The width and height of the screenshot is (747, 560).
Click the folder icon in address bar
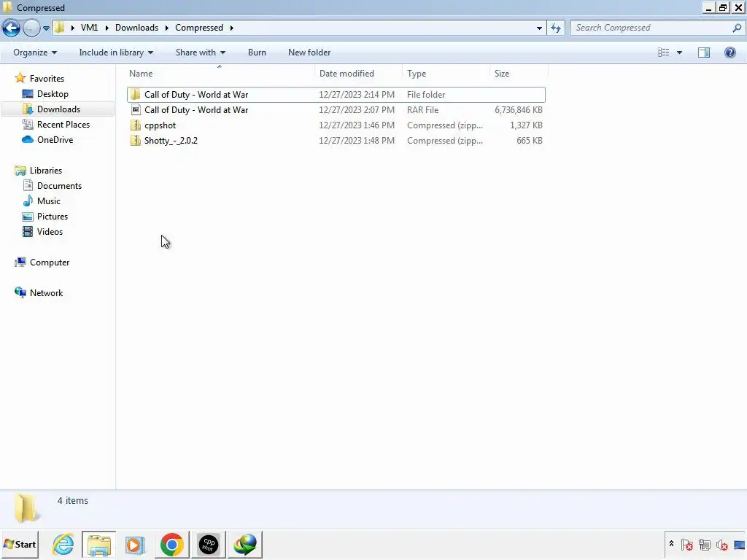[59, 28]
